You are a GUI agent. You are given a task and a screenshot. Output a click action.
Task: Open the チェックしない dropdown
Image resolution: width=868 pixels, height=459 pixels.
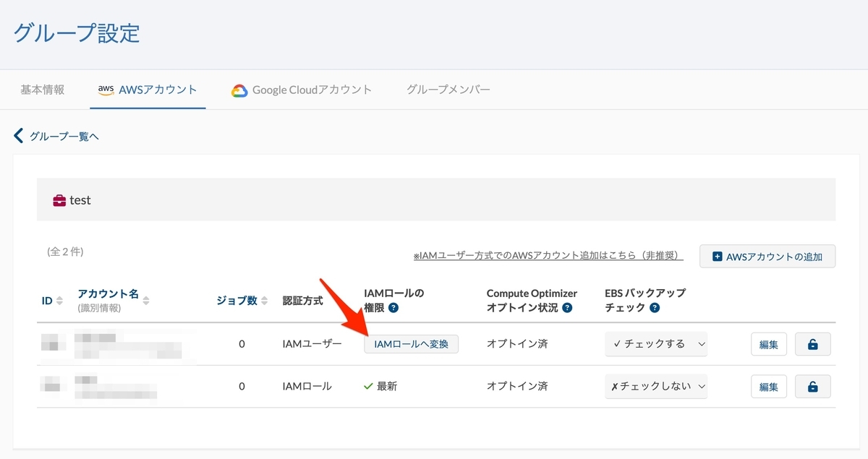pos(656,387)
